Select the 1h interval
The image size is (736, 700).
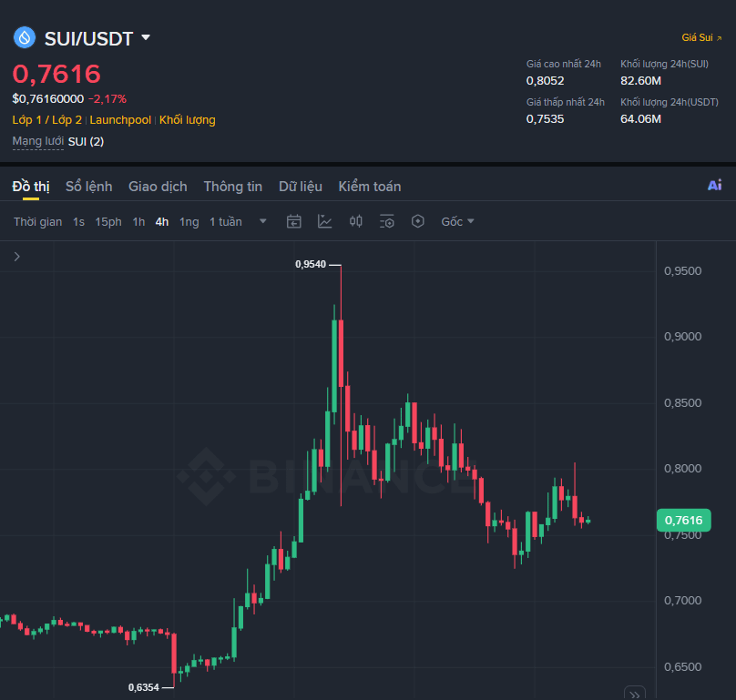138,222
